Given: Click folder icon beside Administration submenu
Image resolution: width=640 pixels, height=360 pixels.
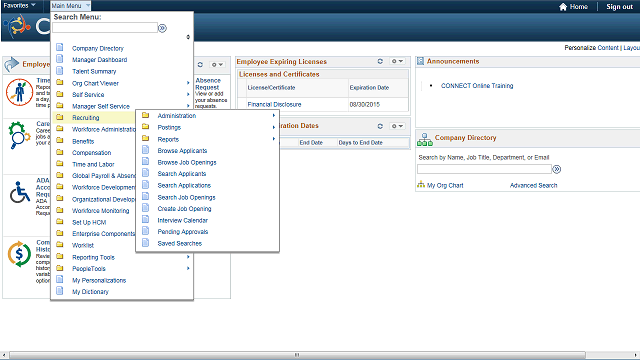Looking at the screenshot, I should point(145,116).
